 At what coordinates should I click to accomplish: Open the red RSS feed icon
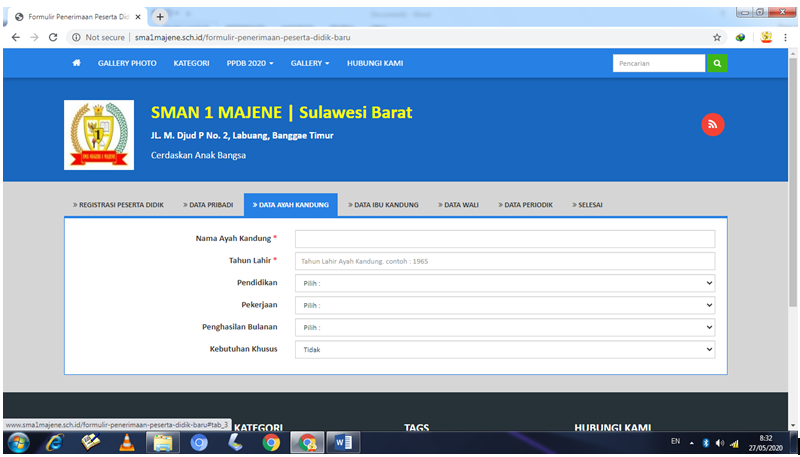(x=712, y=124)
